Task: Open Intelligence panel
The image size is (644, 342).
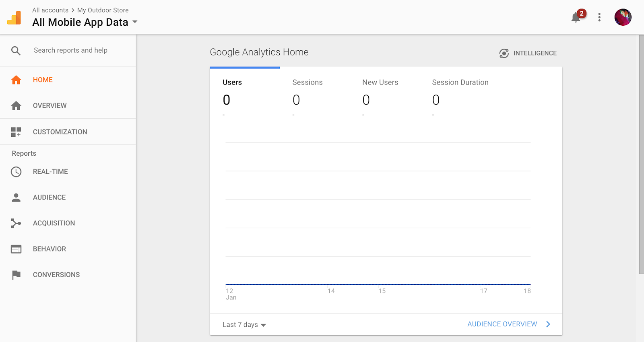Action: coord(528,53)
